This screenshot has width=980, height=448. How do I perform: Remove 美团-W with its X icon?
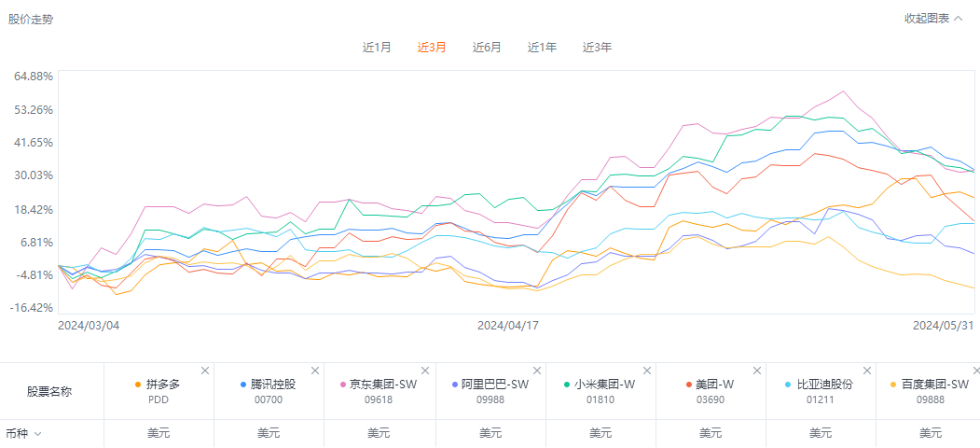[756, 371]
